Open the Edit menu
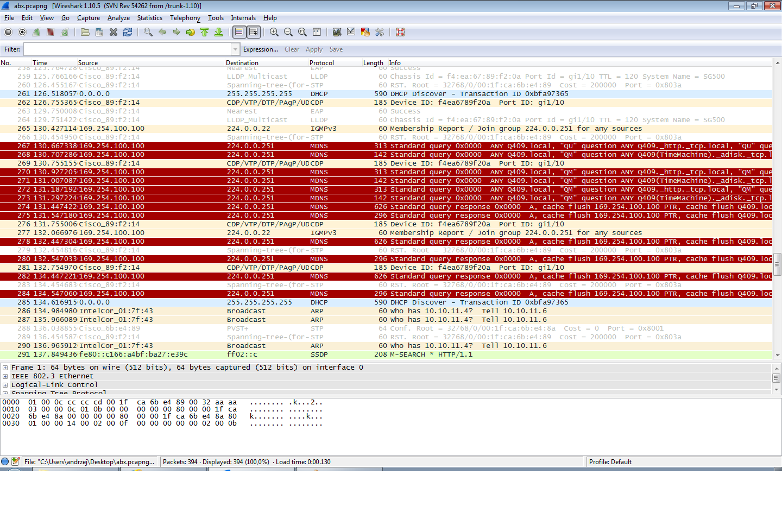This screenshot has width=782, height=532. 27,18
